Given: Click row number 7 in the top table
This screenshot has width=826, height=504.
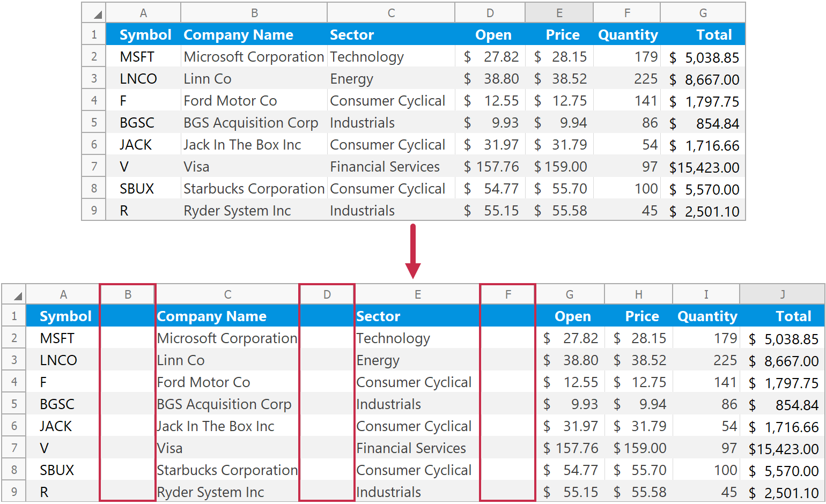Looking at the screenshot, I should 94,166.
